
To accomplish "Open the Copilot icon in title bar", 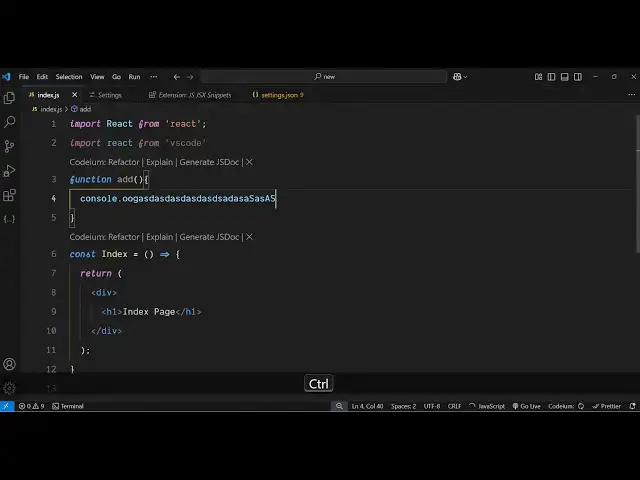I will 457,77.
